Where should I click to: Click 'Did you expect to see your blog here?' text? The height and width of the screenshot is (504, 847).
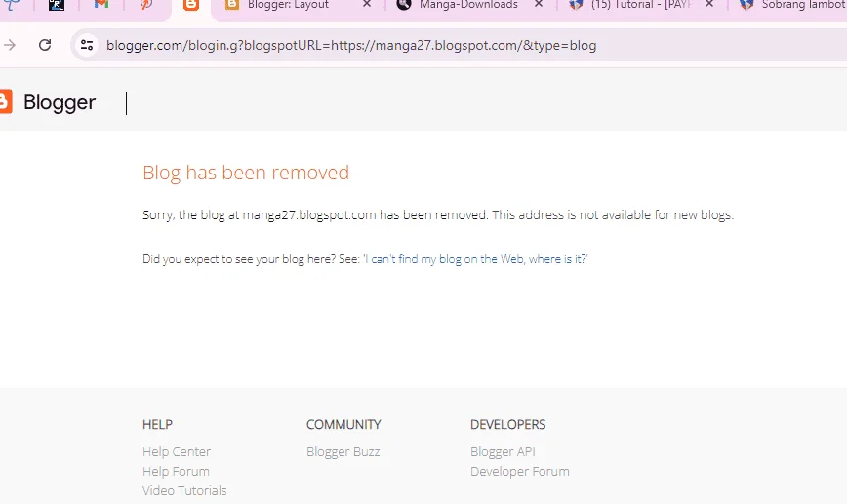[x=238, y=259]
